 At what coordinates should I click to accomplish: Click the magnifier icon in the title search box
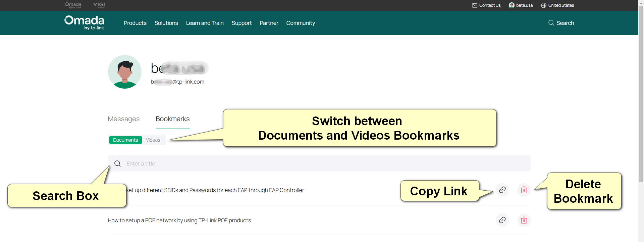click(117, 163)
